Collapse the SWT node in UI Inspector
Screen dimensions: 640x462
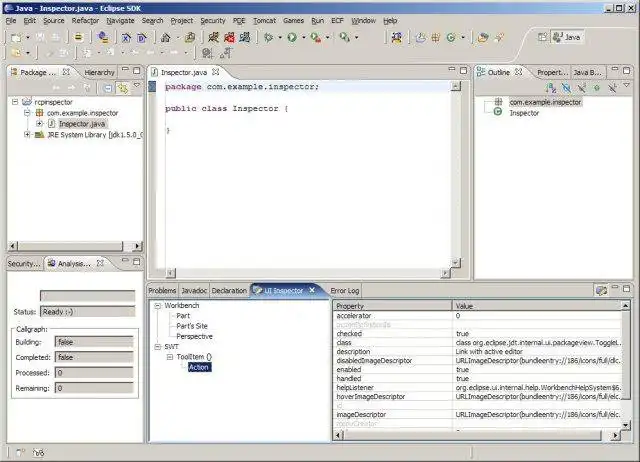click(x=158, y=346)
